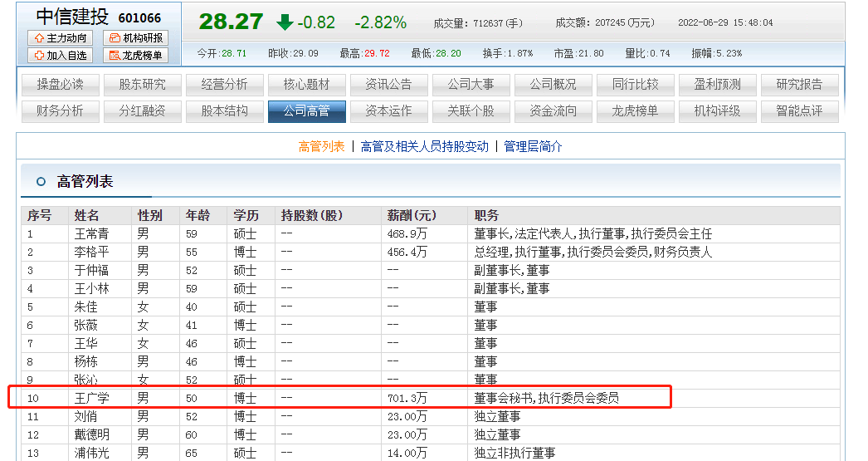This screenshot has height=461, width=868.
Task: Click the icon beside 机构研报
Action: pyautogui.click(x=115, y=37)
